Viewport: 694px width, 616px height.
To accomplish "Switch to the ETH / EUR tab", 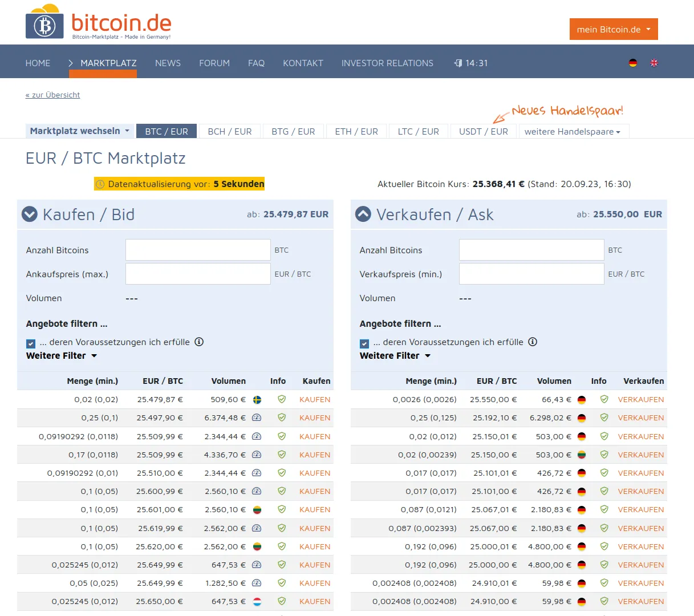I will [356, 131].
